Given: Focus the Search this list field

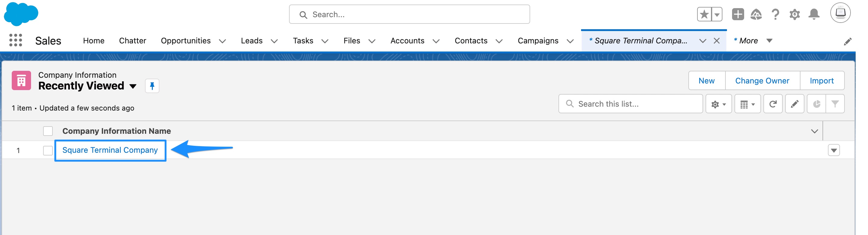Looking at the screenshot, I should click(631, 104).
